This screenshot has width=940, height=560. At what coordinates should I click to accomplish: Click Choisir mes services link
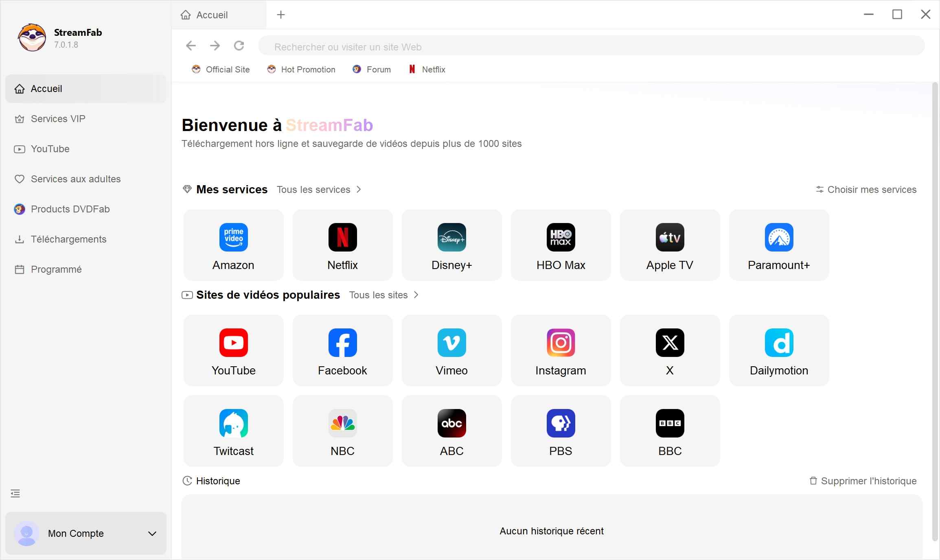click(866, 190)
